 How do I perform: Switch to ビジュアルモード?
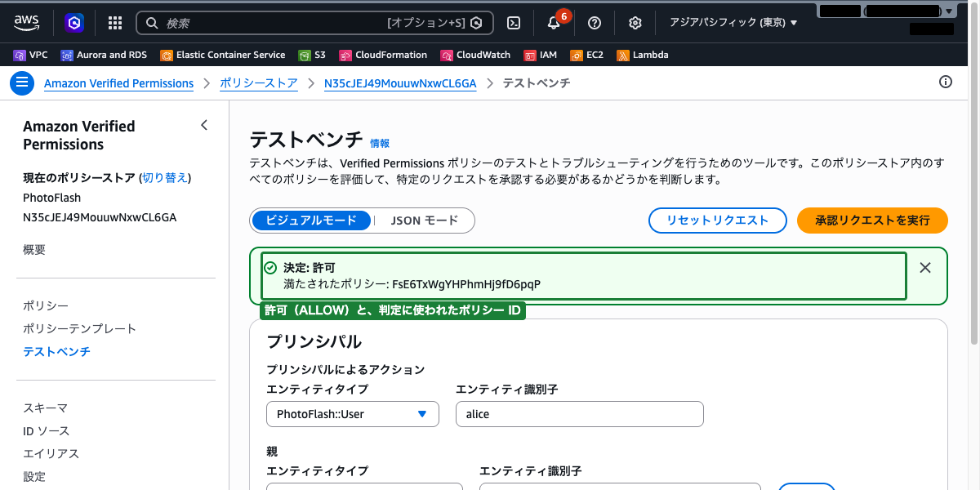point(311,220)
